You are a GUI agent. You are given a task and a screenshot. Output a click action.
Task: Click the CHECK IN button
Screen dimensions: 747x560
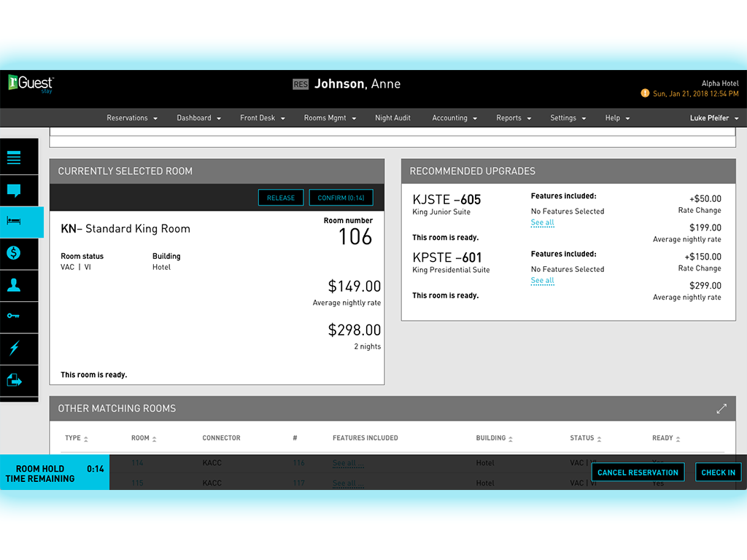click(718, 472)
